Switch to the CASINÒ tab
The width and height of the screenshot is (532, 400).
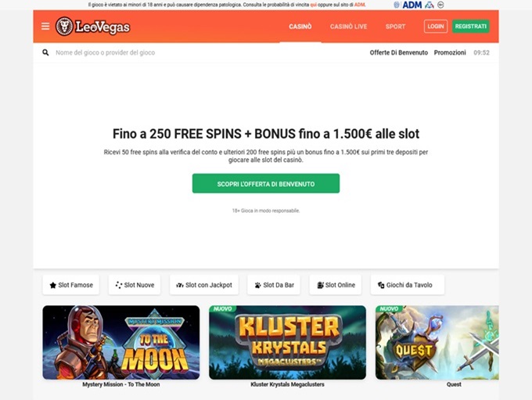pyautogui.click(x=300, y=27)
